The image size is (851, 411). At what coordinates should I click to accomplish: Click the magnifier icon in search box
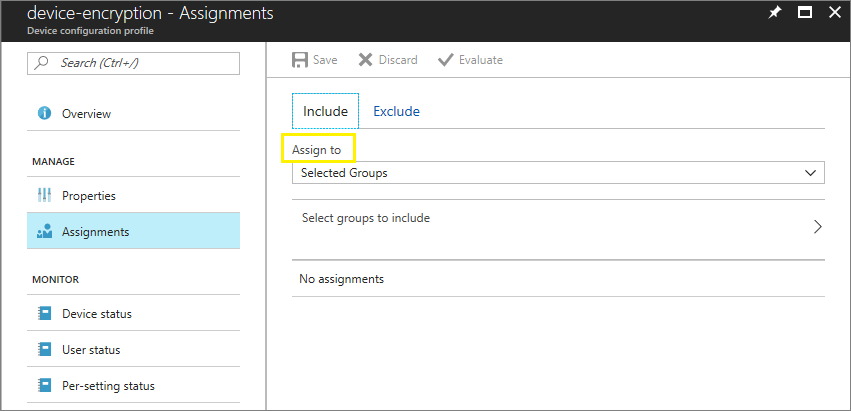42,63
